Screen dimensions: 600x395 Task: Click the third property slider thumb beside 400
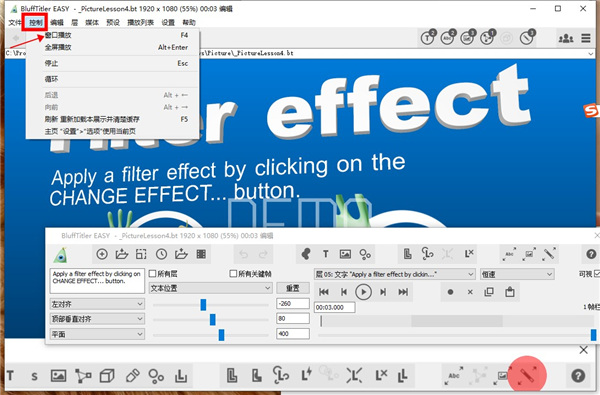coord(221,335)
